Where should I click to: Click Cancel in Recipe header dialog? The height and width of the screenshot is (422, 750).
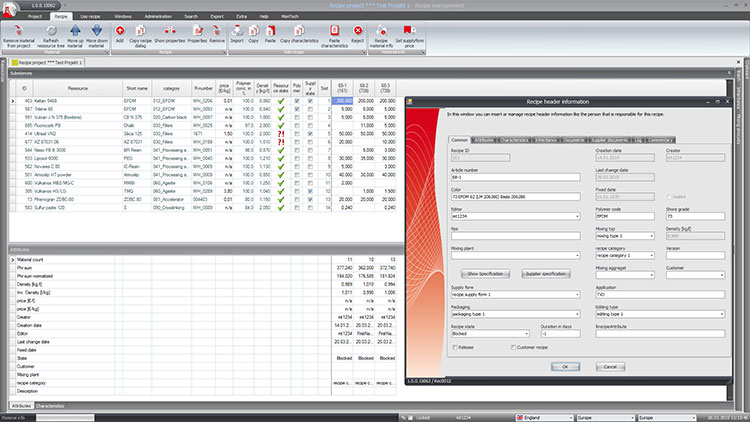[x=610, y=367]
